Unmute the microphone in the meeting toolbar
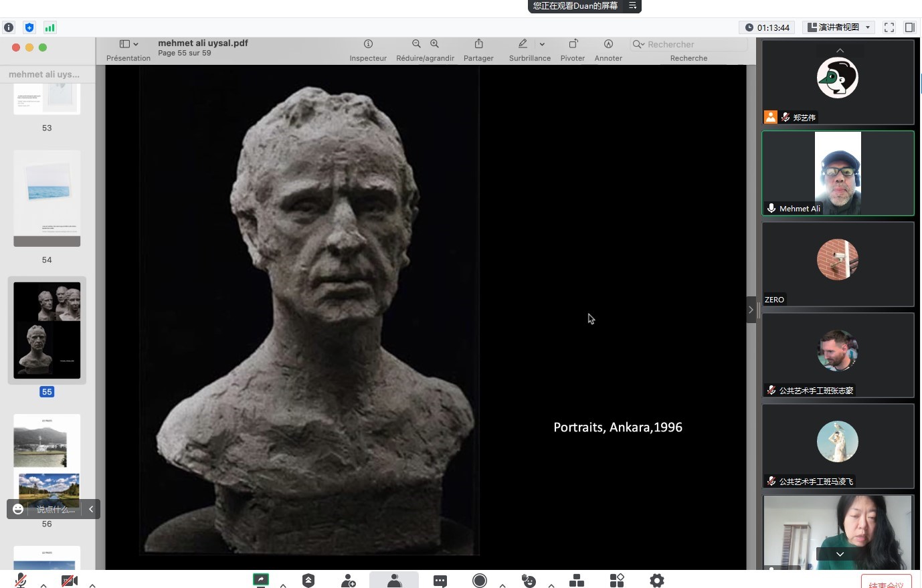The image size is (922, 588). (x=21, y=580)
